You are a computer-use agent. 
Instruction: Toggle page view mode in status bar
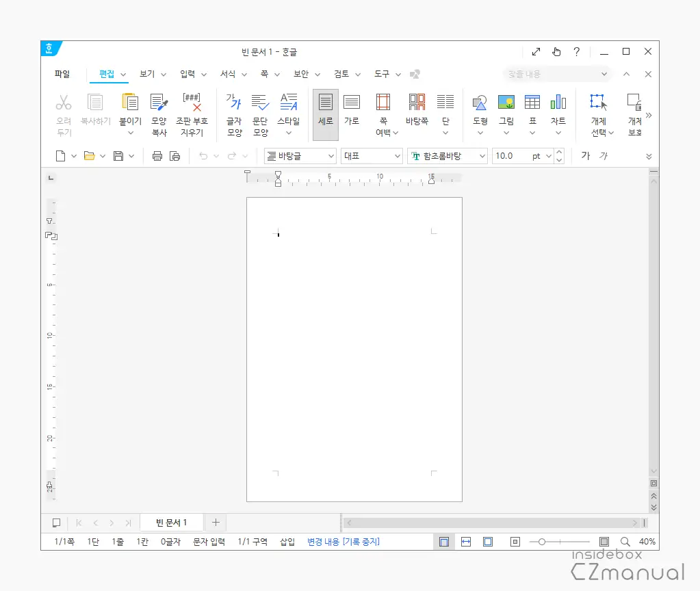[443, 542]
